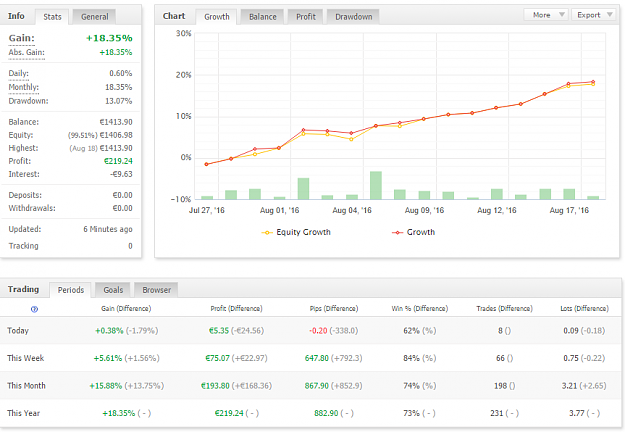Click the Highest value (Aug 18) €1413.90
The width and height of the screenshot is (625, 432).
tap(101, 148)
